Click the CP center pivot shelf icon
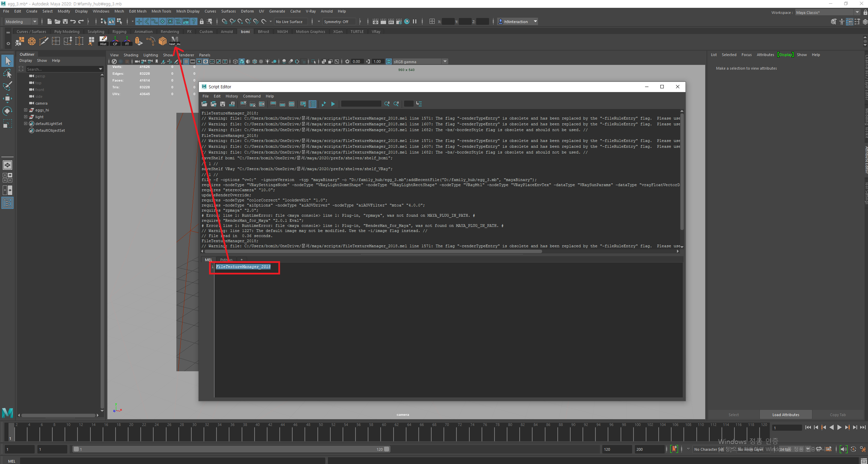868x464 pixels. coord(115,41)
